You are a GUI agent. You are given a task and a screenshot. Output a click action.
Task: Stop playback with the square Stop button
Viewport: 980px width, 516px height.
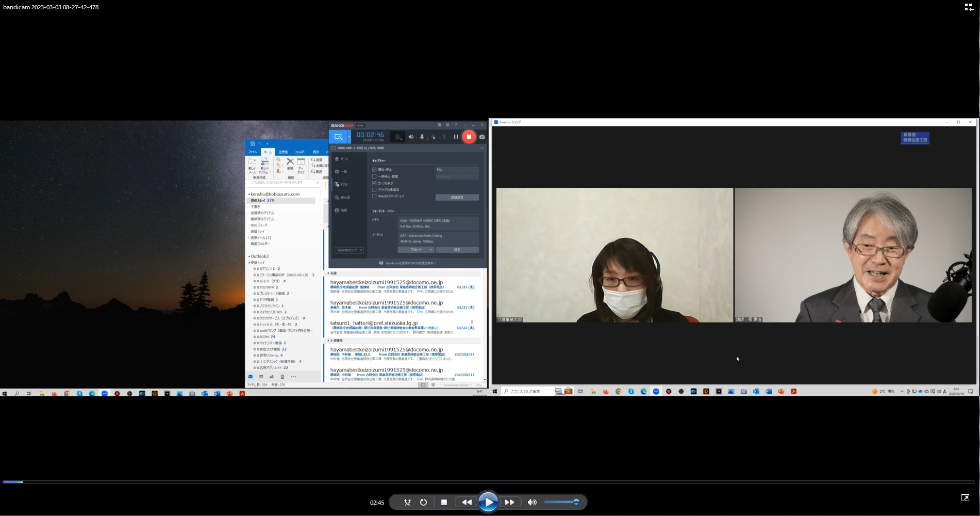tap(444, 502)
